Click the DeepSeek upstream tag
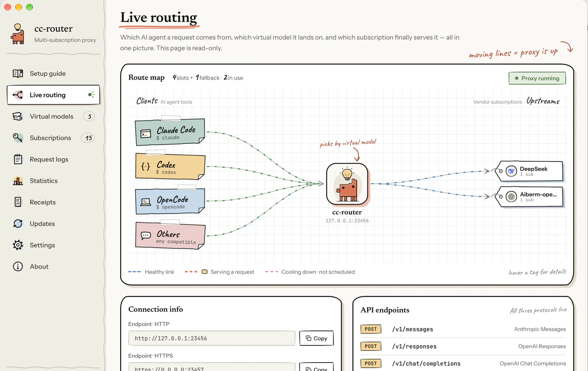This screenshot has width=588, height=371. (x=529, y=171)
